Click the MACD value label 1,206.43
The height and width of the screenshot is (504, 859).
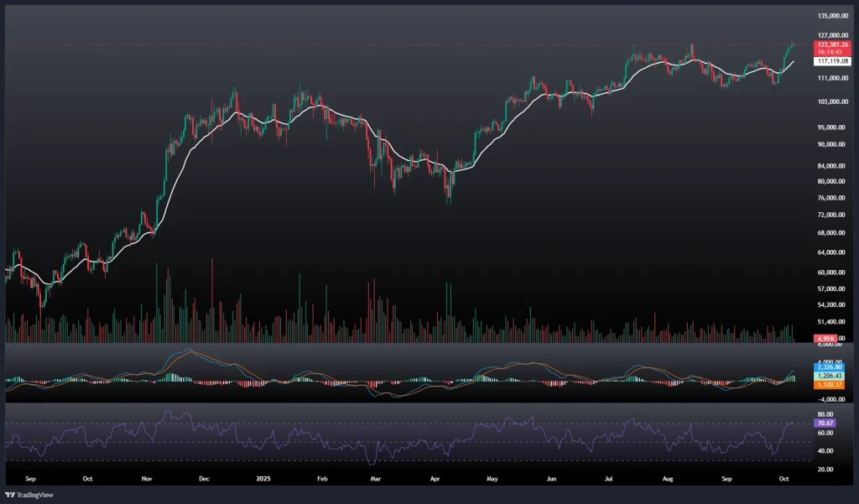point(830,376)
